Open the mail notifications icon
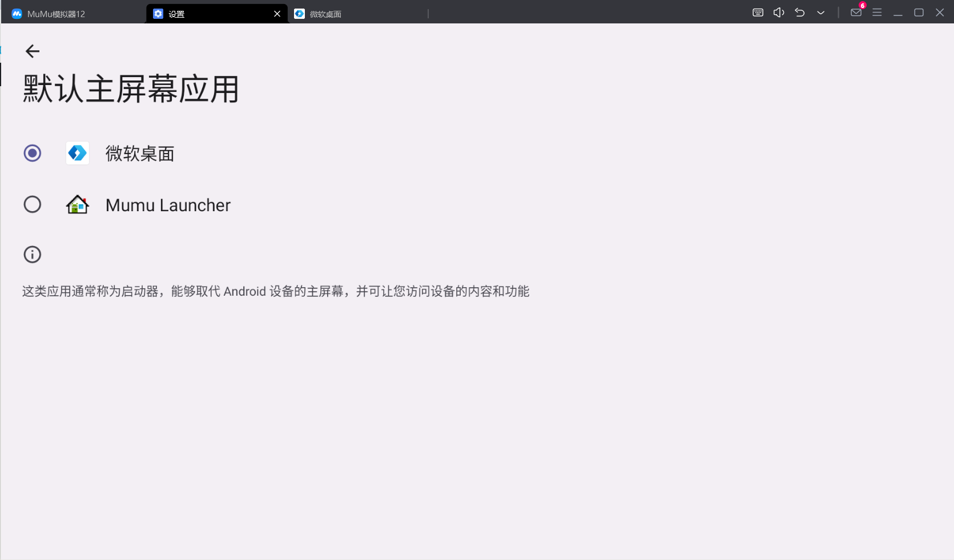Viewport: 954px width, 560px height. 856,13
